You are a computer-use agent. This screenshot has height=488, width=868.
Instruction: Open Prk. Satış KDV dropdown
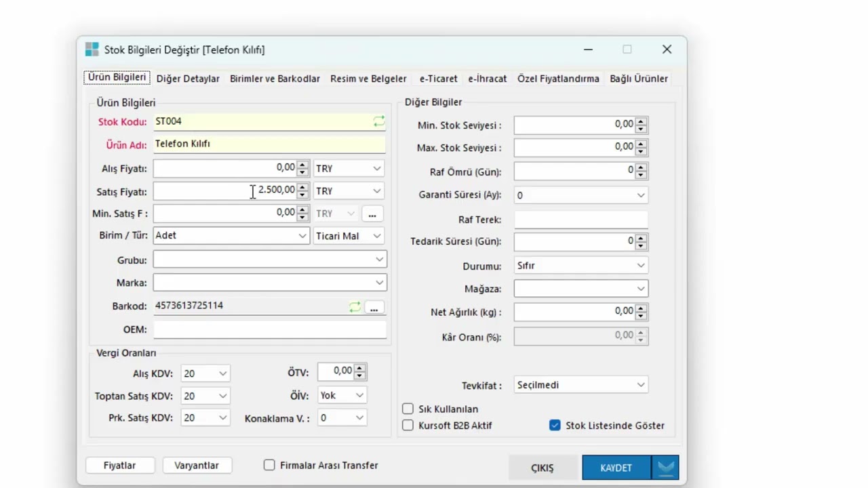coord(205,418)
